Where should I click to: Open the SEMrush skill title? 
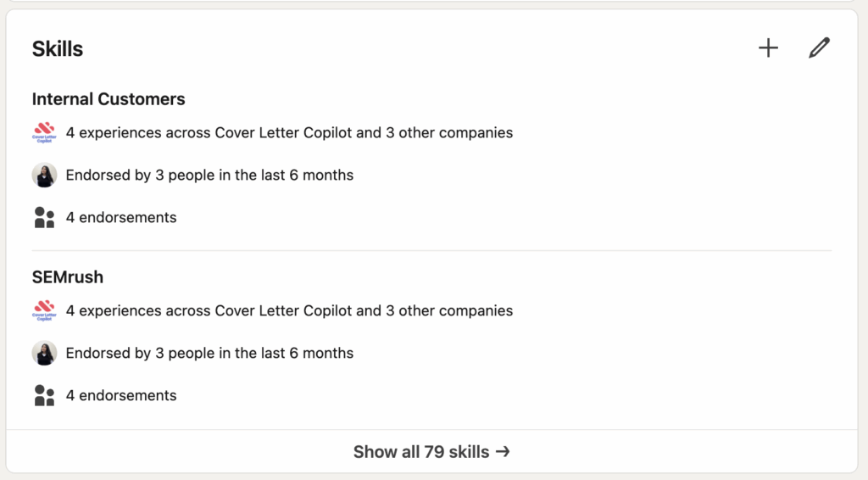pyautogui.click(x=68, y=277)
